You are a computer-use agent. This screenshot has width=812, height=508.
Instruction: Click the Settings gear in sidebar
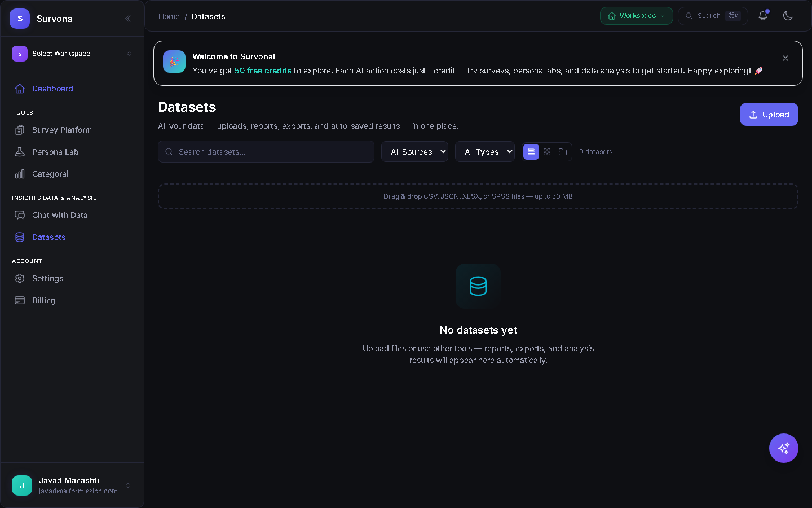point(20,278)
